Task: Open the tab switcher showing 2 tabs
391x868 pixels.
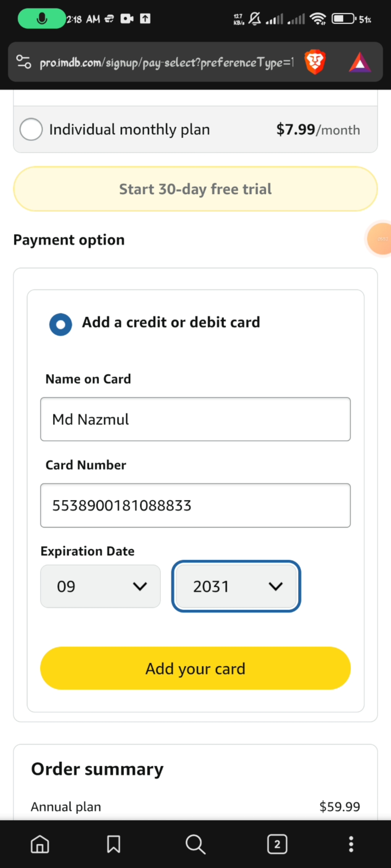Action: click(277, 844)
